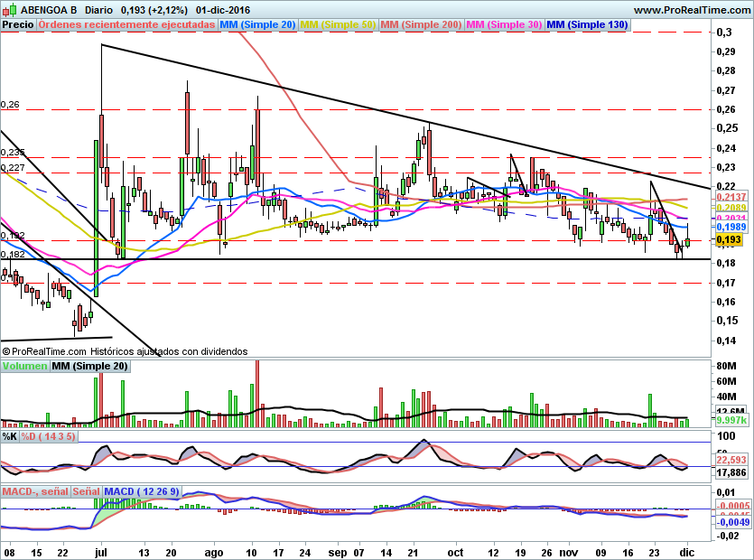Select the MACD-, señal histogram label
The height and width of the screenshot is (560, 754).
(35, 491)
